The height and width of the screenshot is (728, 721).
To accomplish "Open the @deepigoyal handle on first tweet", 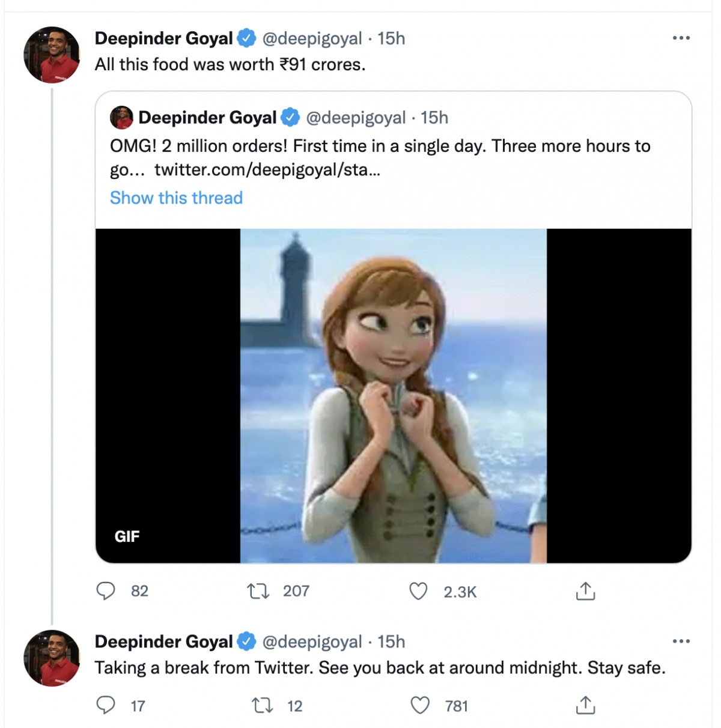I will point(312,38).
